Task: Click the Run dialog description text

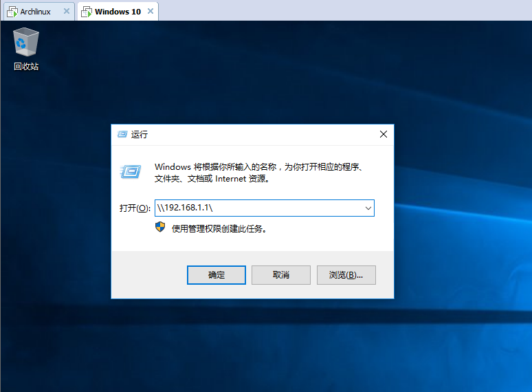Action: 260,173
